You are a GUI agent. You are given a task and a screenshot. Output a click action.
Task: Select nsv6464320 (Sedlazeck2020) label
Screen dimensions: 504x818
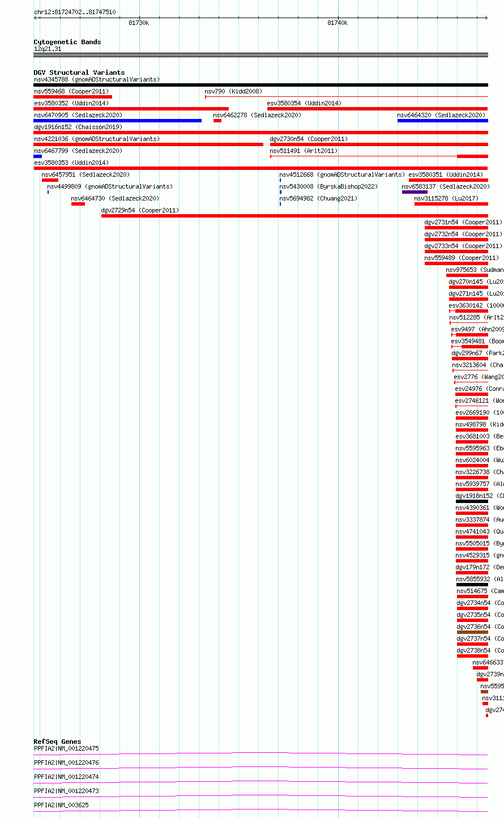441,115
